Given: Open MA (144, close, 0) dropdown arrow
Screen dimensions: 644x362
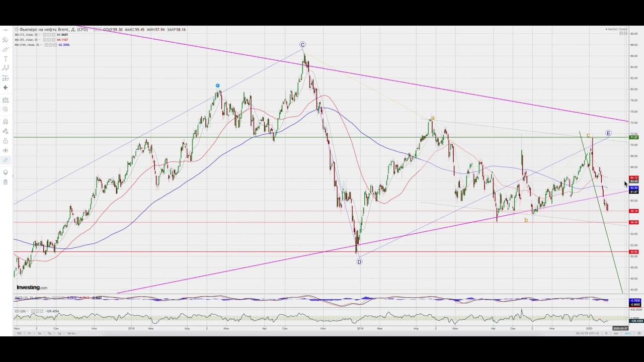Looking at the screenshot, I should [41, 45].
